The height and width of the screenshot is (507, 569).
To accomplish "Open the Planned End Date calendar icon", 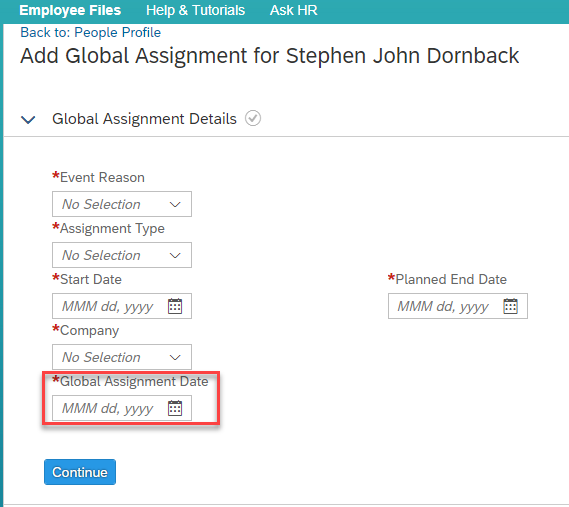I will tap(511, 306).
